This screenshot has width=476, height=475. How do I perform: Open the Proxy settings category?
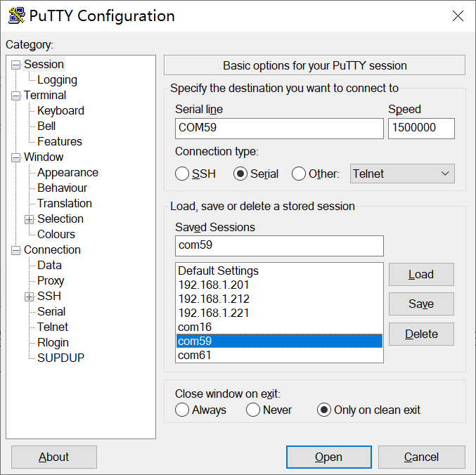pos(51,281)
